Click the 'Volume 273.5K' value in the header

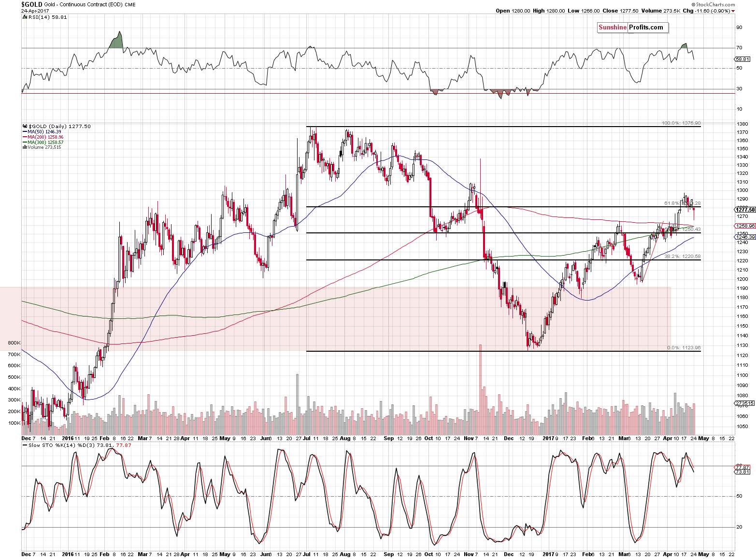(660, 11)
